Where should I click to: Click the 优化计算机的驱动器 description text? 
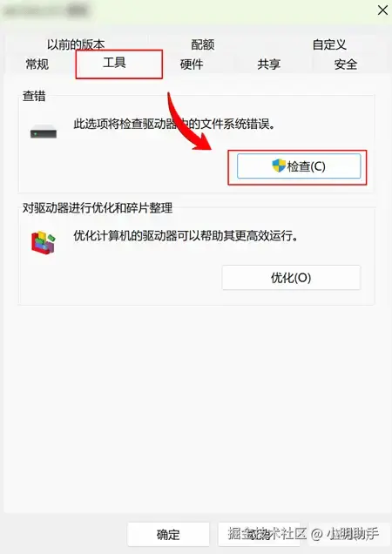tap(186, 235)
